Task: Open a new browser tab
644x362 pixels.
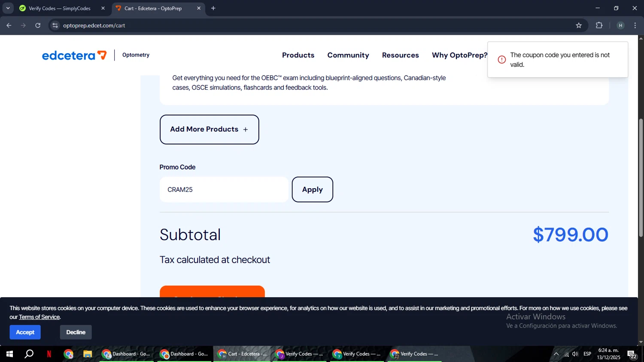Action: [213, 8]
